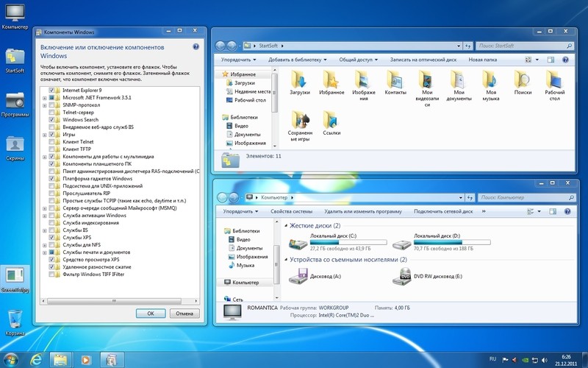
Task: Open the StartSoft desktop icon
Action: coord(15,61)
